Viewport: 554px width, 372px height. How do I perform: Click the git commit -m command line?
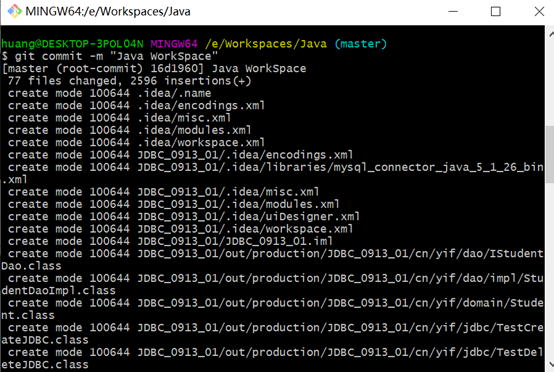click(x=110, y=56)
